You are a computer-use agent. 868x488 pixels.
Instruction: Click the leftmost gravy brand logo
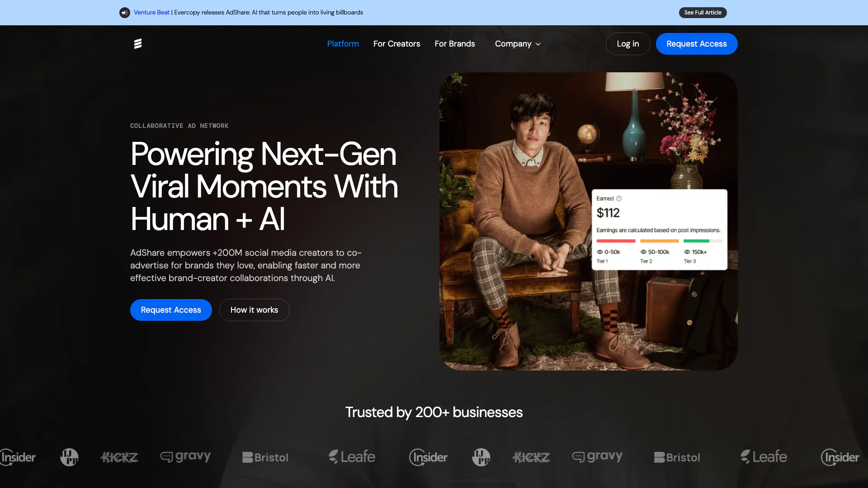tap(185, 457)
